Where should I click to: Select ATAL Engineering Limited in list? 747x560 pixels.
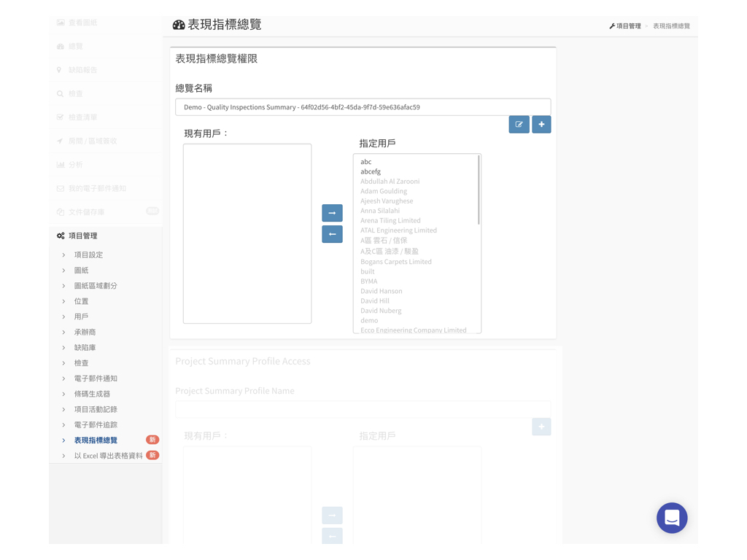399,230
